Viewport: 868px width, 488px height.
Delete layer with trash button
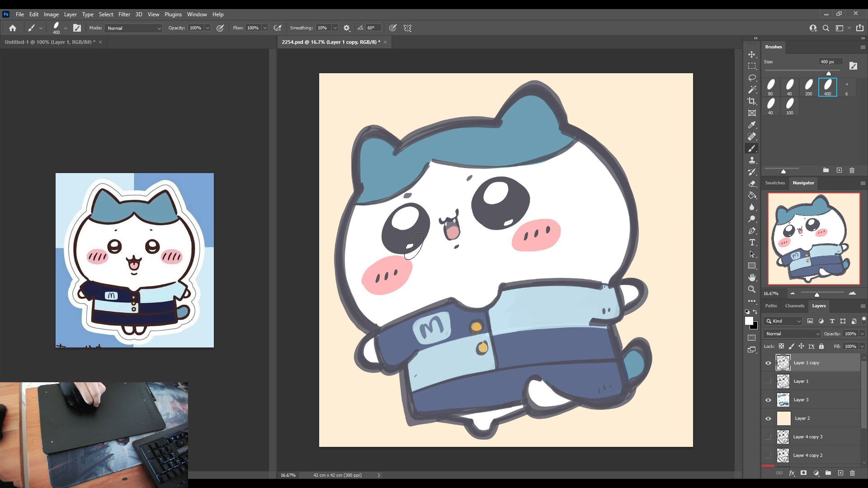click(x=853, y=473)
